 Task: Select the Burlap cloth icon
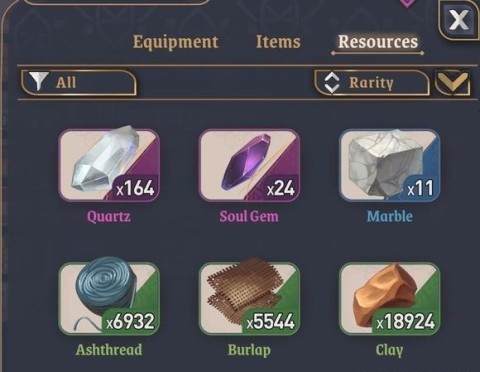coord(249,298)
